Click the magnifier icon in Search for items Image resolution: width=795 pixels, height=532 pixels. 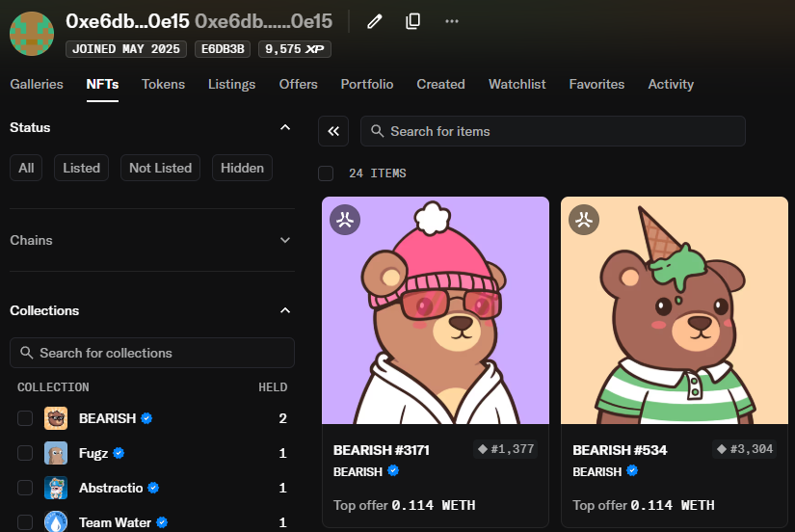tap(377, 131)
